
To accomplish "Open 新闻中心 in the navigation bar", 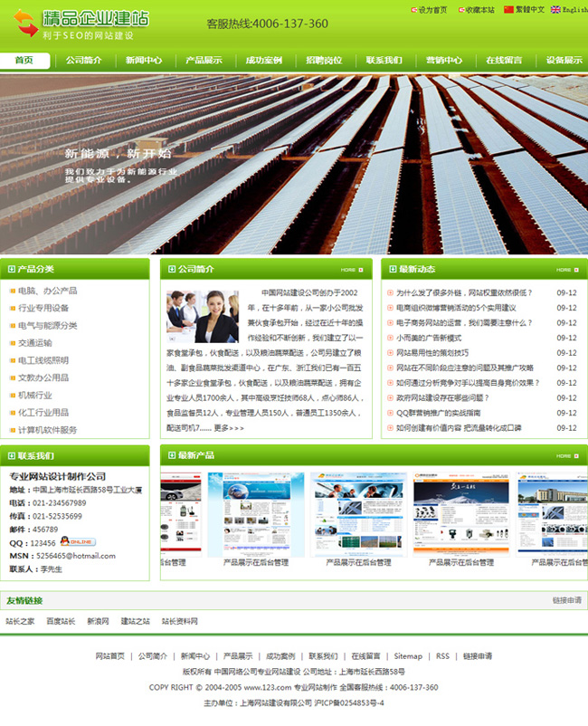I will [x=144, y=60].
